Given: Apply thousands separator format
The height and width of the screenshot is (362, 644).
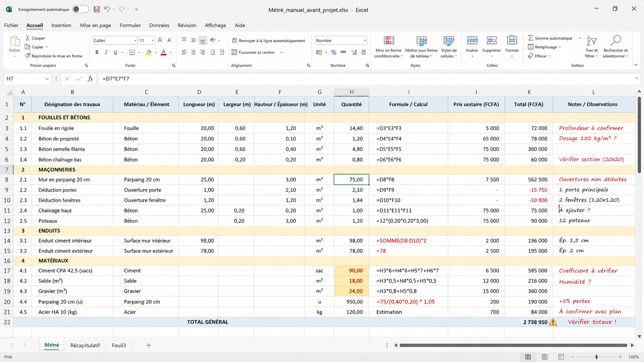Looking at the screenshot, I should tap(343, 52).
